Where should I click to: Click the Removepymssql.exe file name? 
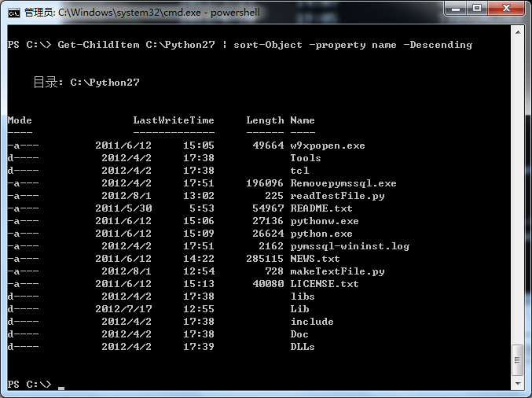click(343, 183)
